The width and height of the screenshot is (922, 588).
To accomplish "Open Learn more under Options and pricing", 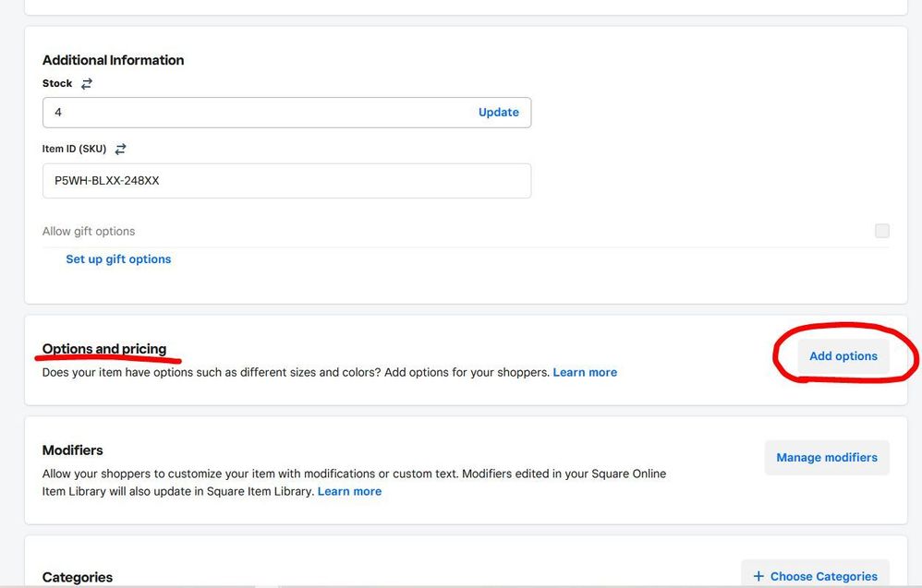I will pyautogui.click(x=585, y=373).
